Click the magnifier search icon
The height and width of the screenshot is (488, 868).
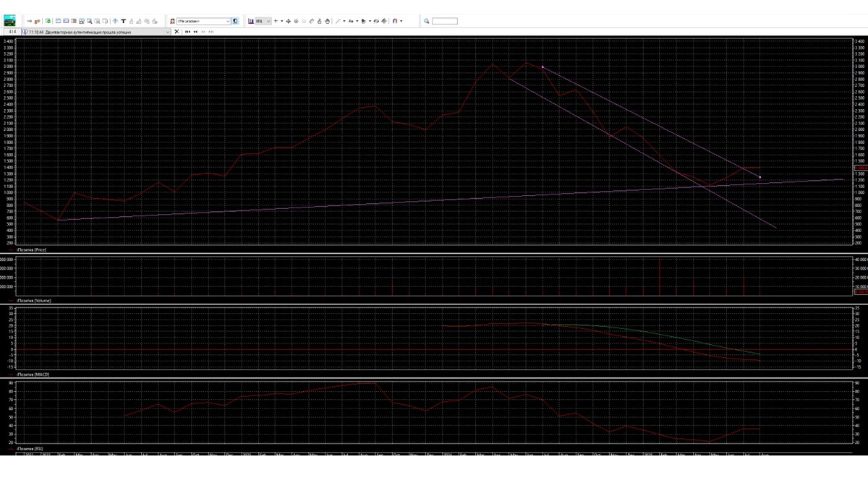tap(426, 21)
